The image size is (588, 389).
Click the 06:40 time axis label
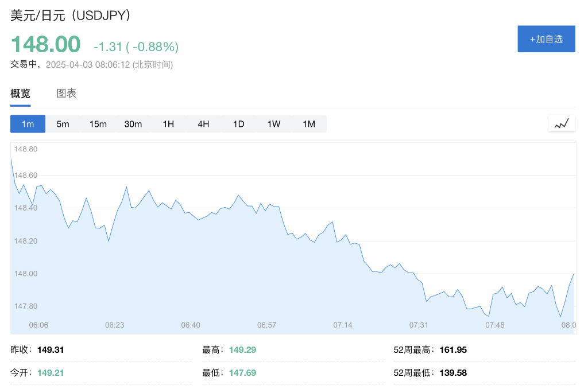click(x=191, y=325)
